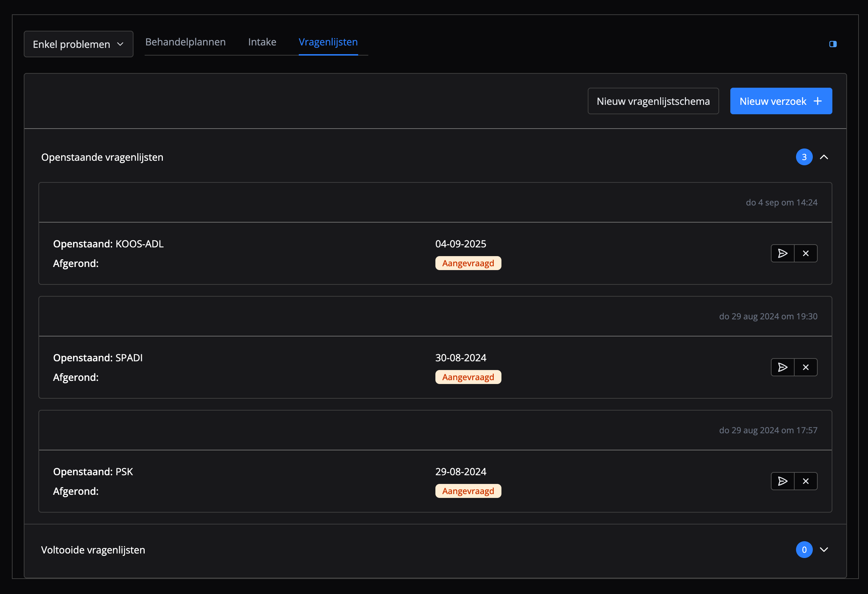Click Nieuw vragenlijstschema button
This screenshot has height=594, width=868.
pyautogui.click(x=653, y=101)
